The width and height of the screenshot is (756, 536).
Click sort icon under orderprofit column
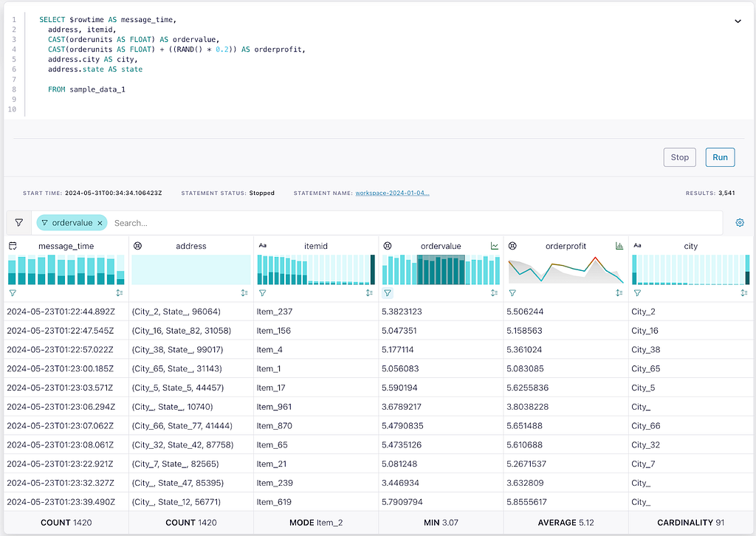pyautogui.click(x=619, y=292)
